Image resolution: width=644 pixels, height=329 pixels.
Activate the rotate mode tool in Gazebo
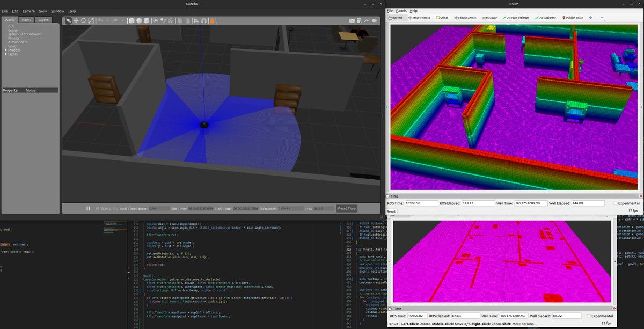pyautogui.click(x=83, y=20)
